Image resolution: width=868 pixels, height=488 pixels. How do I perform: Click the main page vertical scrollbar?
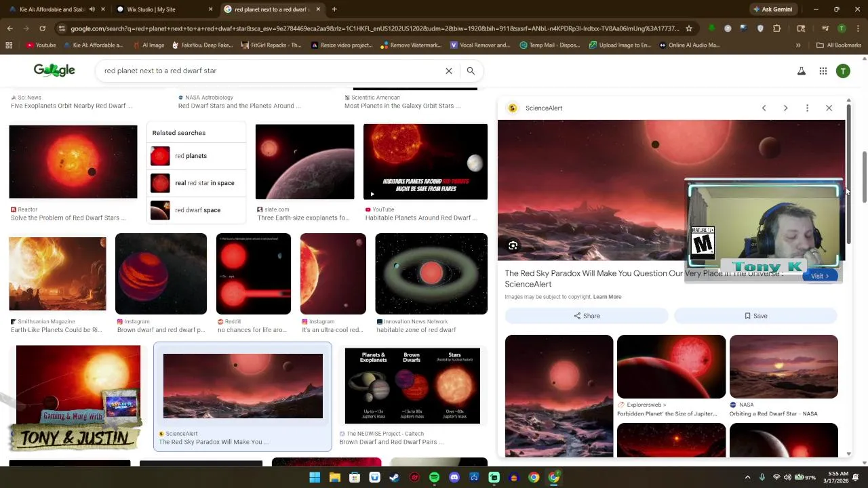(x=864, y=176)
